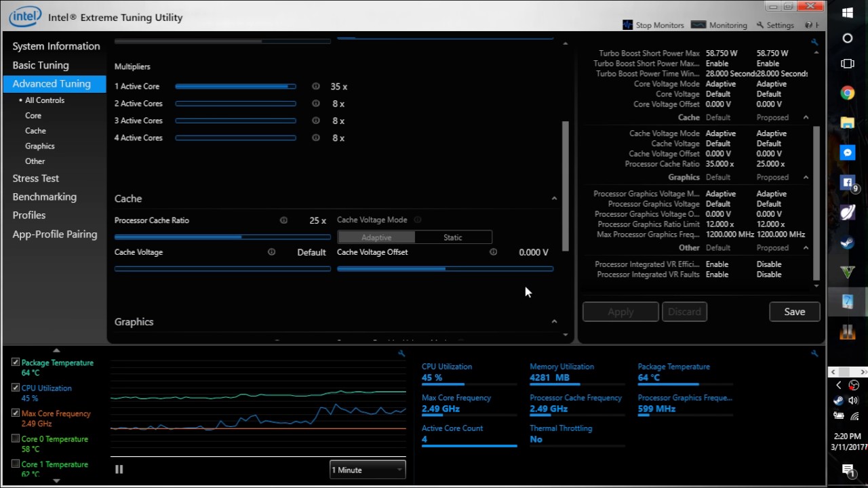Set Cache Voltage Mode to Adaptive
Viewport: 868px width, 488px height.
376,237
